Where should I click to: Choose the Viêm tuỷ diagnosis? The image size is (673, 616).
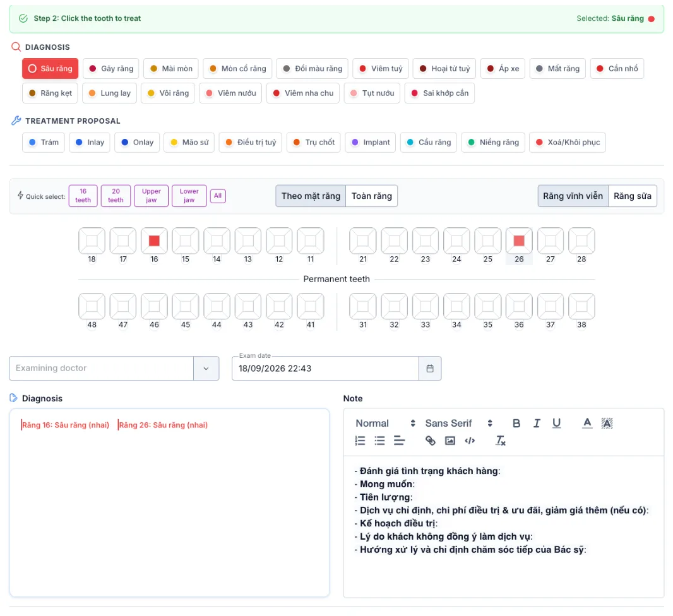coord(381,69)
